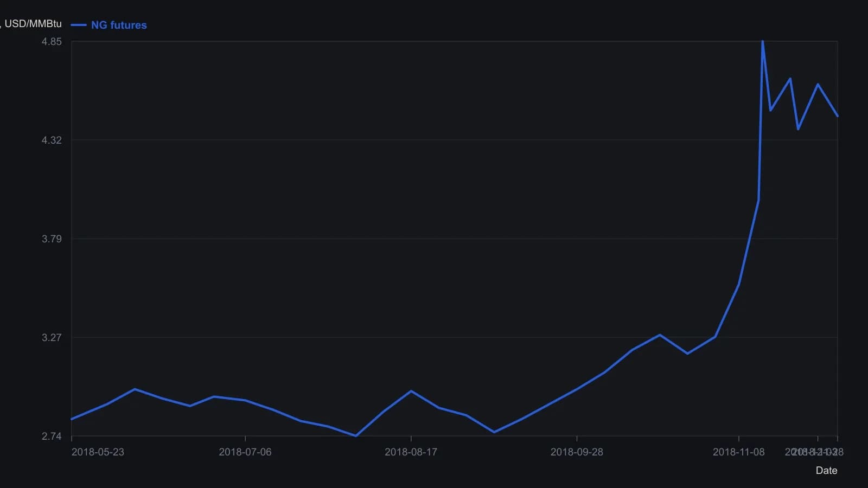The image size is (868, 488).
Task: Click the 2018-08-17 date label
Action: coord(411,452)
